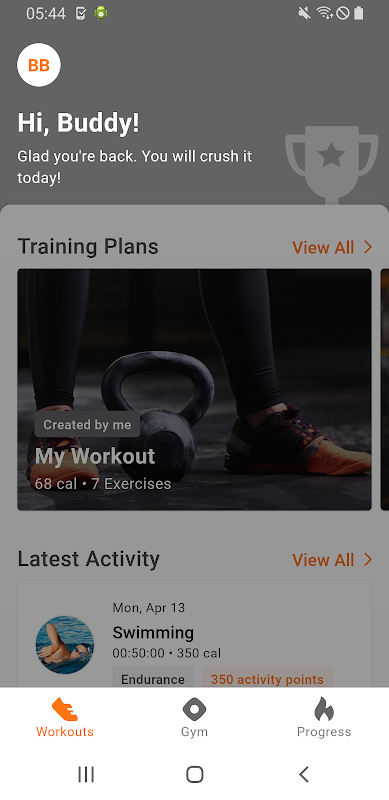This screenshot has height=800, width=389.
Task: Tap the Android recent apps button
Action: point(86,774)
